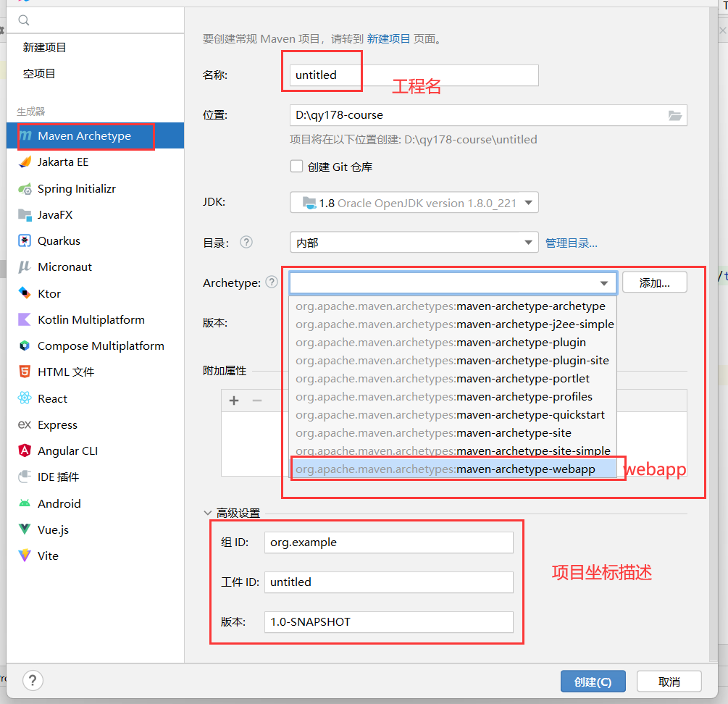The height and width of the screenshot is (704, 728).
Task: Select the React generator icon
Action: click(25, 398)
